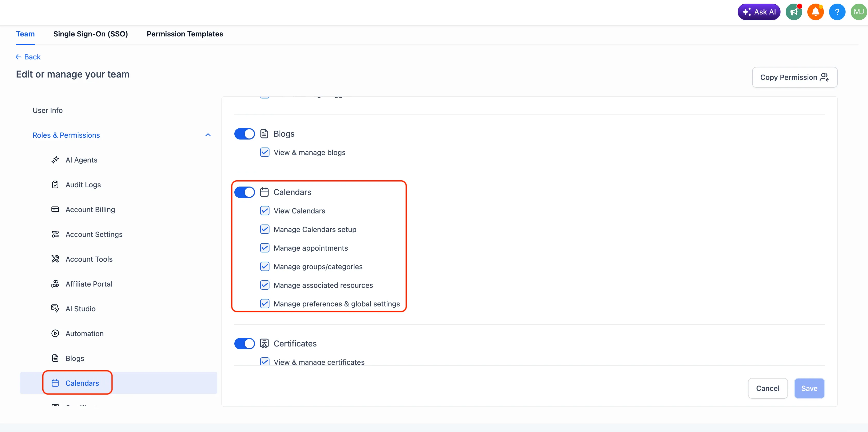Uncheck View & manage certificates

[x=265, y=361]
